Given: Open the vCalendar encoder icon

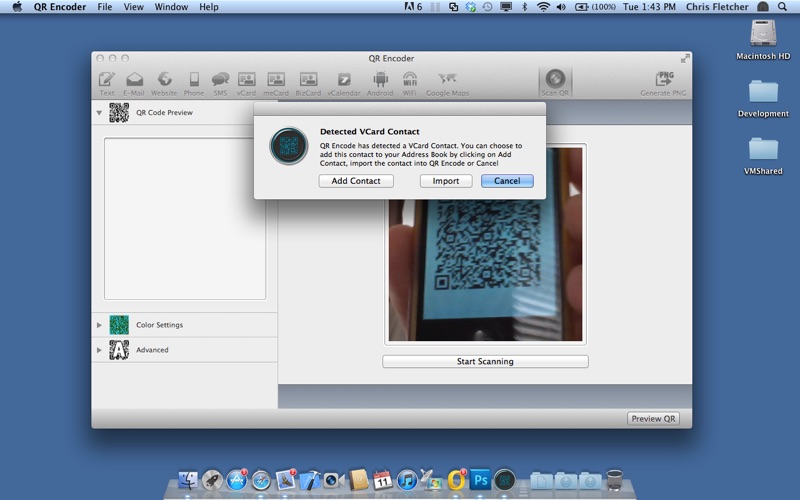Looking at the screenshot, I should coord(343,80).
